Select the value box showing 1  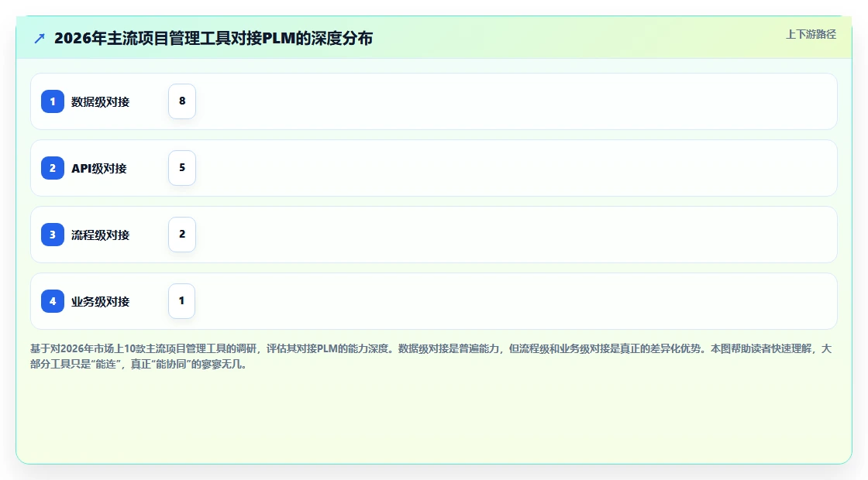pyautogui.click(x=181, y=301)
